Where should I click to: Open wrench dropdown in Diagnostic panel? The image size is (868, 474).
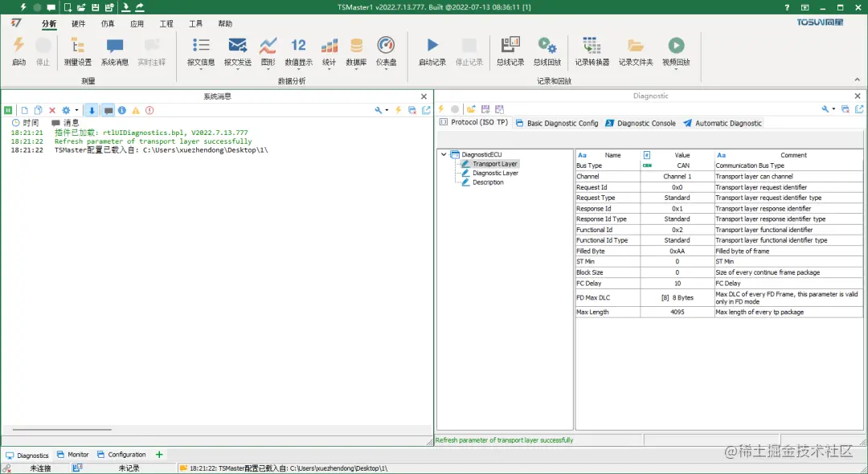point(833,109)
